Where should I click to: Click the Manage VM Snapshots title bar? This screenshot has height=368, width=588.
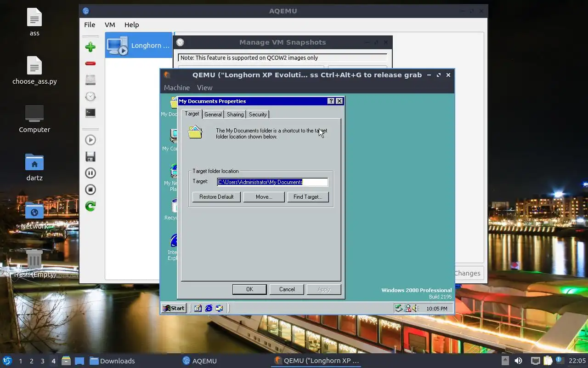[x=282, y=42]
